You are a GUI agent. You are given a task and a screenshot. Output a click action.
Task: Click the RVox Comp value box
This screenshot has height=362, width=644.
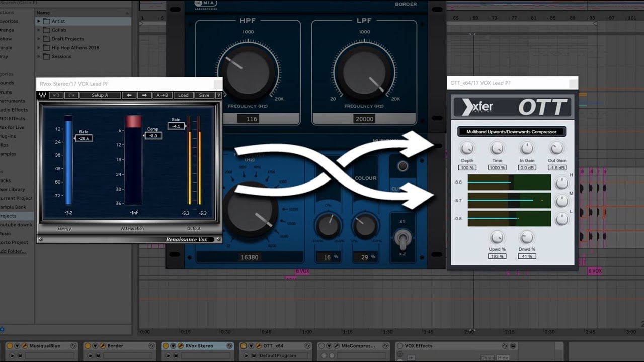point(153,136)
